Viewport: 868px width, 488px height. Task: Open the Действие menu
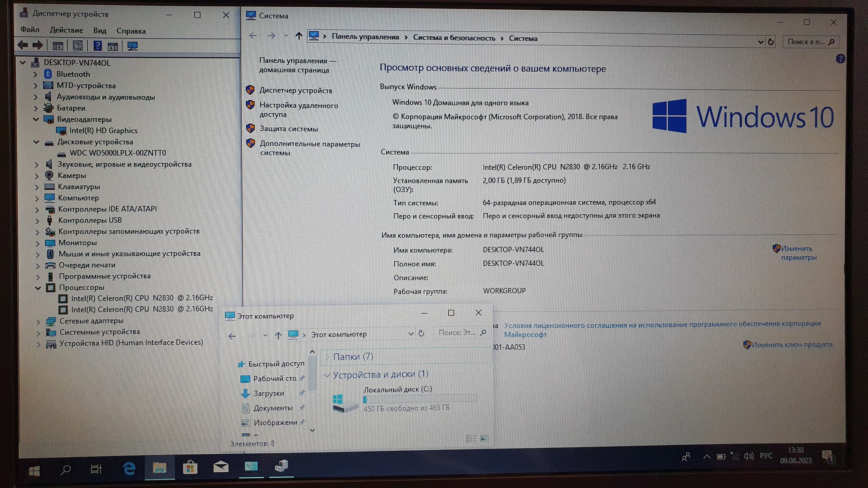[x=66, y=30]
